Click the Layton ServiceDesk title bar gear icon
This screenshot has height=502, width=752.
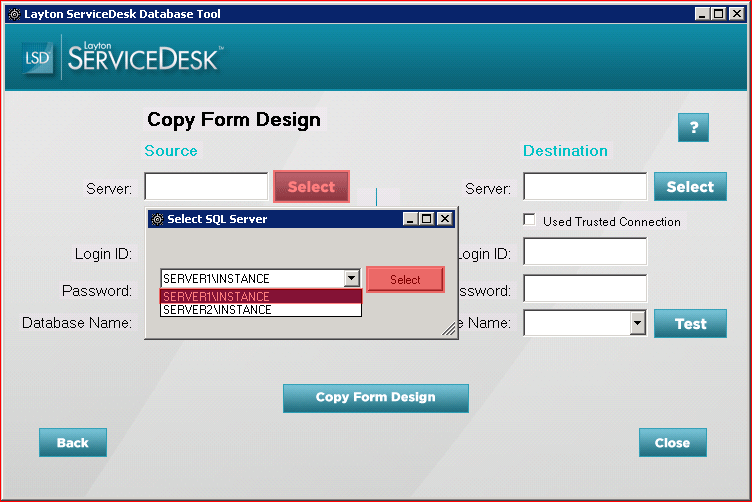[x=14, y=14]
